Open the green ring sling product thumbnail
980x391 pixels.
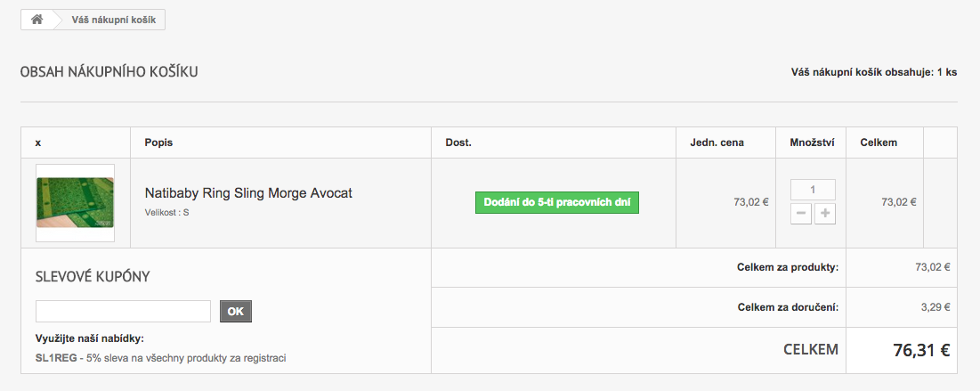coord(75,202)
